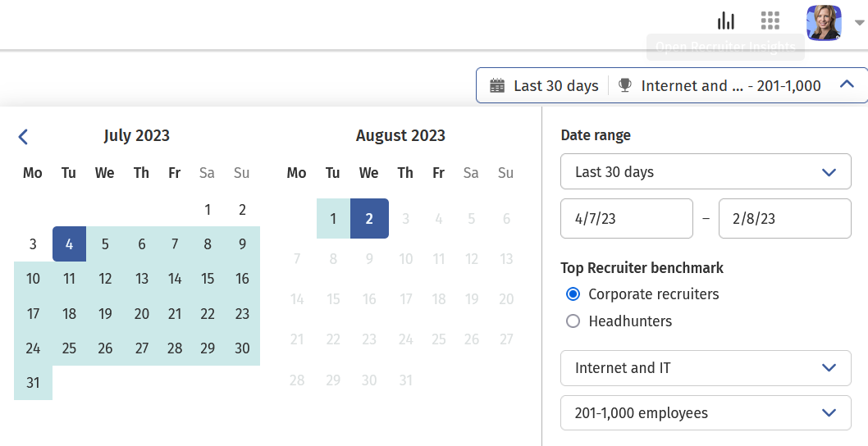
Task: Pick August 2 in the calendar
Action: tap(369, 219)
